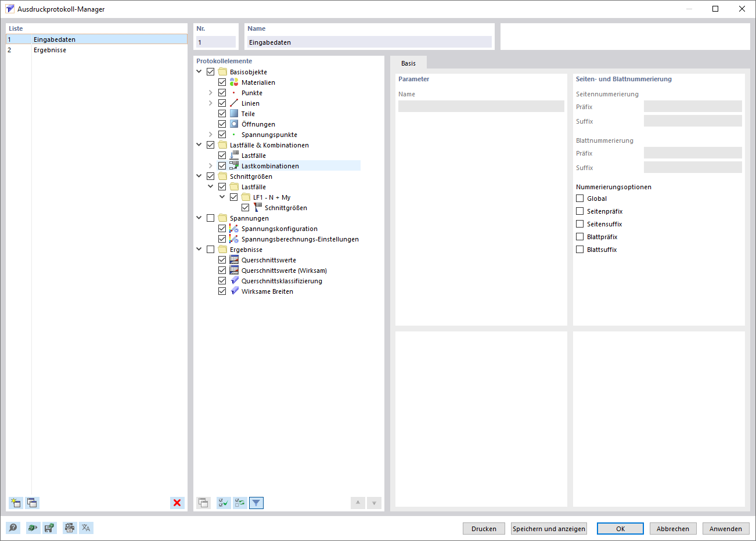Click the Spannungsberechnungs-Einstellungen icon
Viewport: 756px width, 541px height.
(234, 239)
